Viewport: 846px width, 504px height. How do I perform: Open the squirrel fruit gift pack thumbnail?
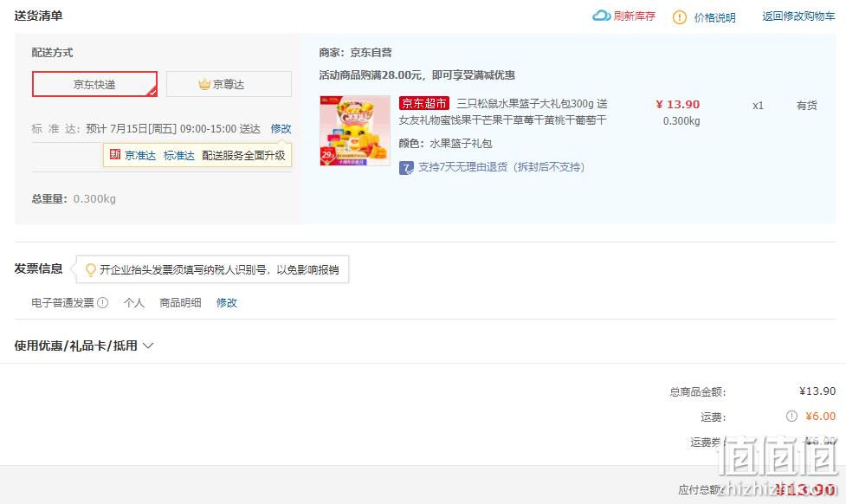[355, 131]
